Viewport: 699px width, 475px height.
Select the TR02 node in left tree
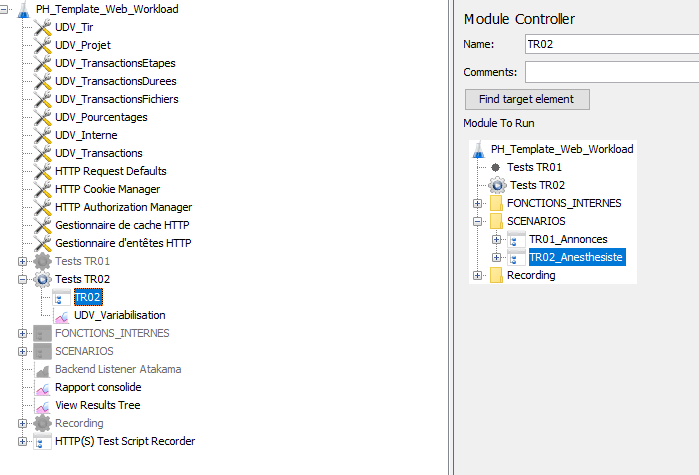pyautogui.click(x=88, y=297)
